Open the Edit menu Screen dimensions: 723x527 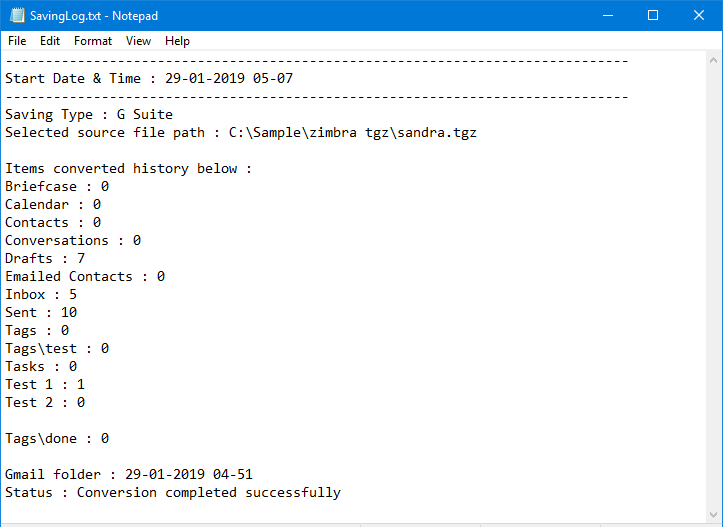coord(50,41)
